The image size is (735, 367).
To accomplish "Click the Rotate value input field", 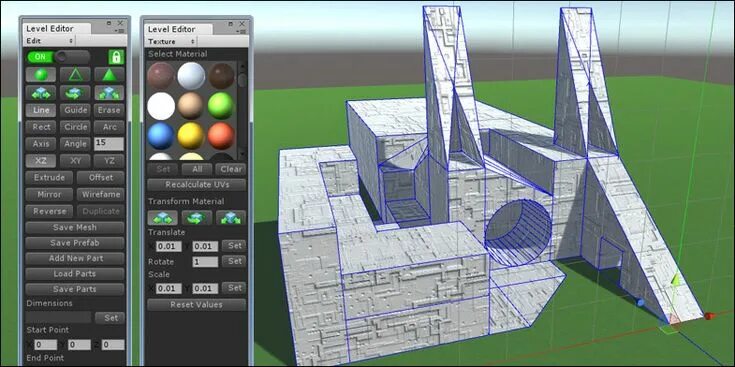I will (205, 262).
